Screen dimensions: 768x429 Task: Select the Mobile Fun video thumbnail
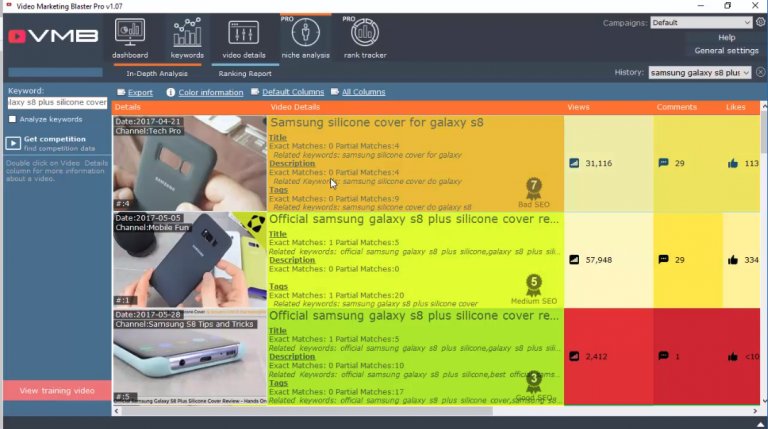tap(190, 260)
